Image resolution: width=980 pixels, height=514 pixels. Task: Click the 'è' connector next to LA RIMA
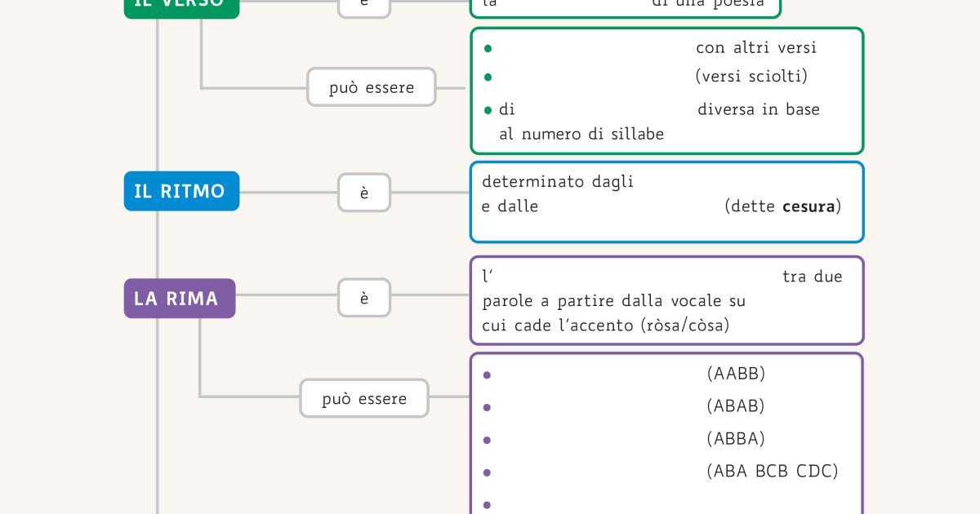364,298
